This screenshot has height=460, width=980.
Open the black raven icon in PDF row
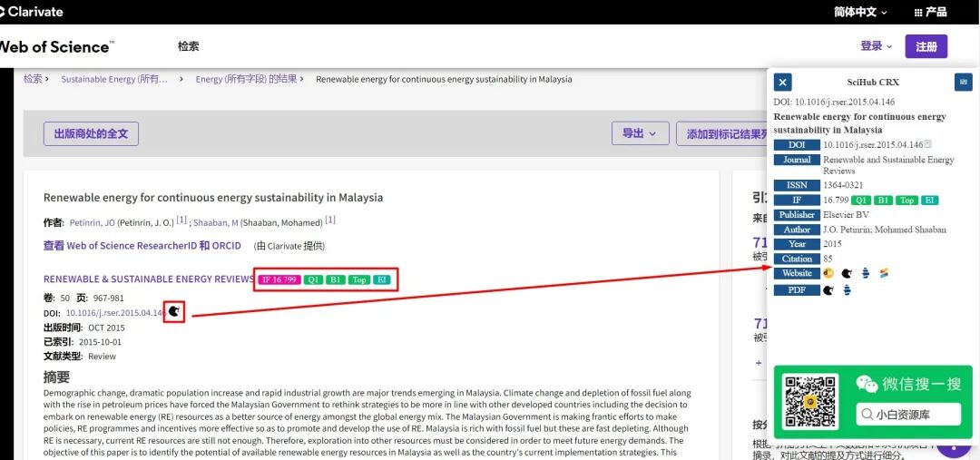(828, 290)
